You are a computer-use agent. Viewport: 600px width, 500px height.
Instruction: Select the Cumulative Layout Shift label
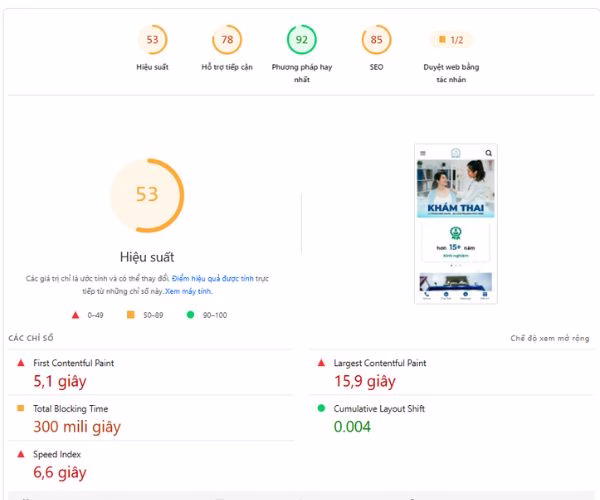379,409
